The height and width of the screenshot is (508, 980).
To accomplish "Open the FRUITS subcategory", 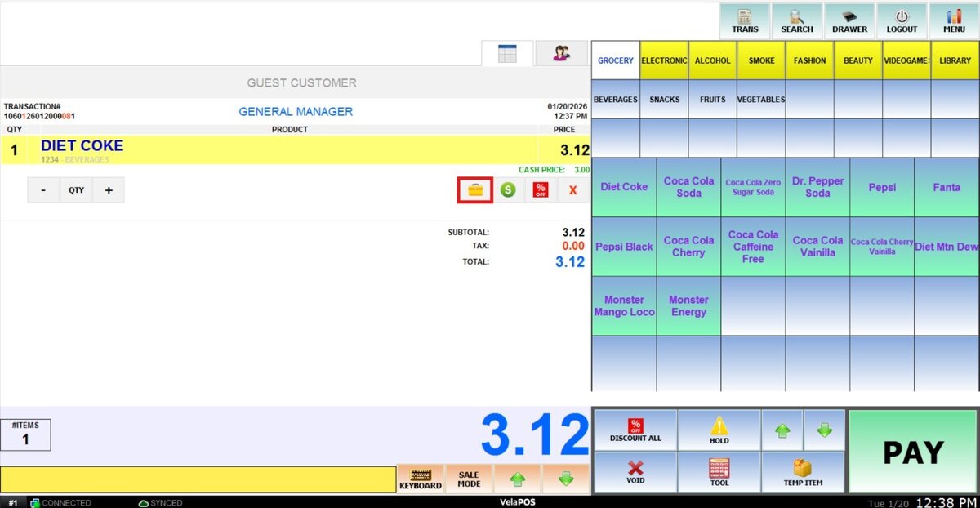I will pos(712,99).
